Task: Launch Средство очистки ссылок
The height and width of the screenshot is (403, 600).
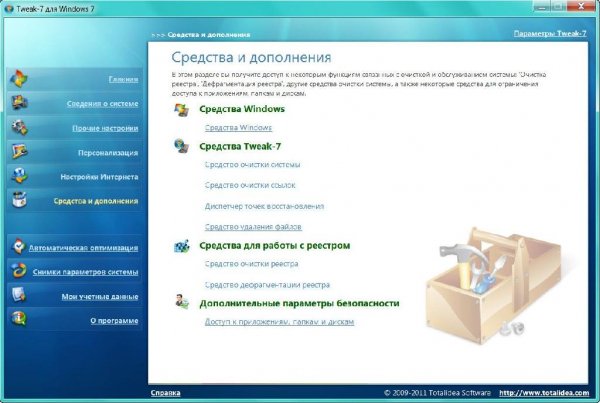Action: 250,185
